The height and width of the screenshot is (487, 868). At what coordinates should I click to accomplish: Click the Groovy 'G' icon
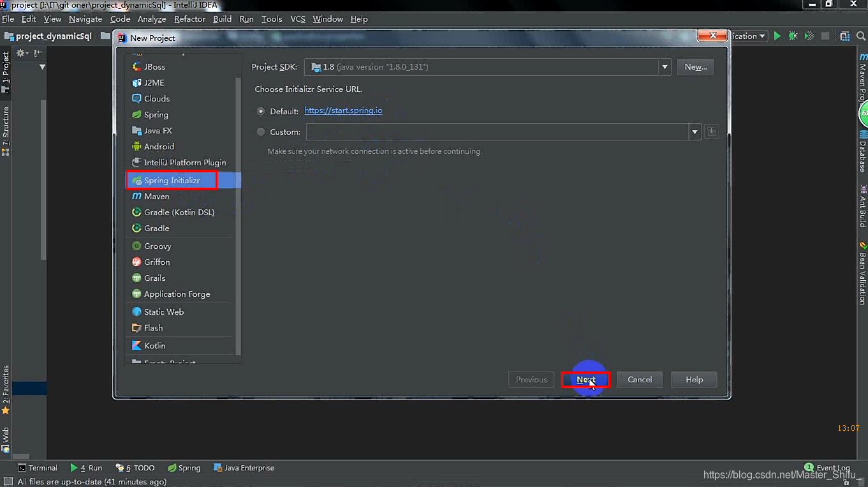(x=136, y=246)
